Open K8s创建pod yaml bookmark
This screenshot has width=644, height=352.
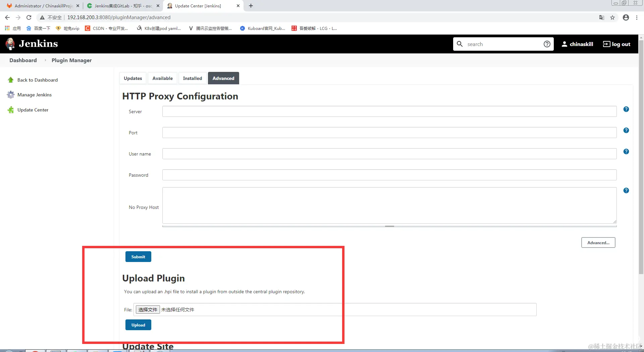pyautogui.click(x=159, y=28)
